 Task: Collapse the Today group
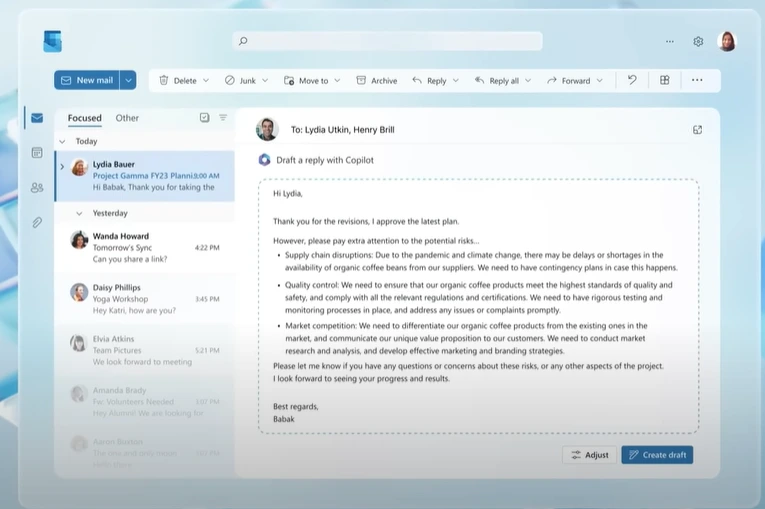pyautogui.click(x=62, y=142)
